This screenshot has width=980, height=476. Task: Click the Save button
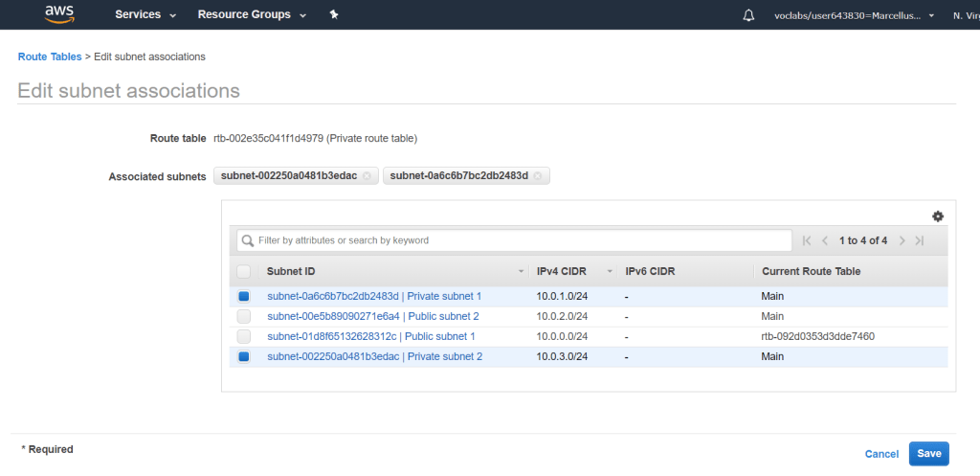point(928,454)
